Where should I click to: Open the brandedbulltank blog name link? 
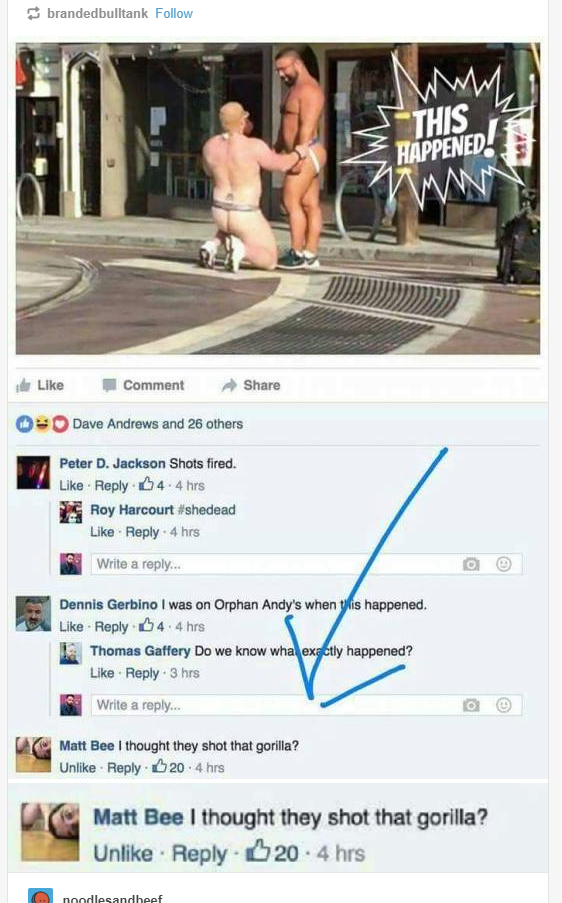click(97, 13)
